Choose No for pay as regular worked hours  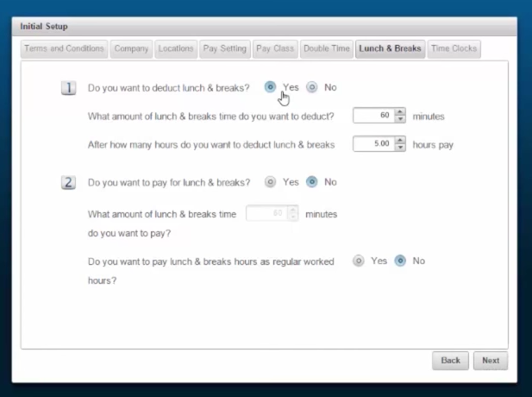pos(400,261)
